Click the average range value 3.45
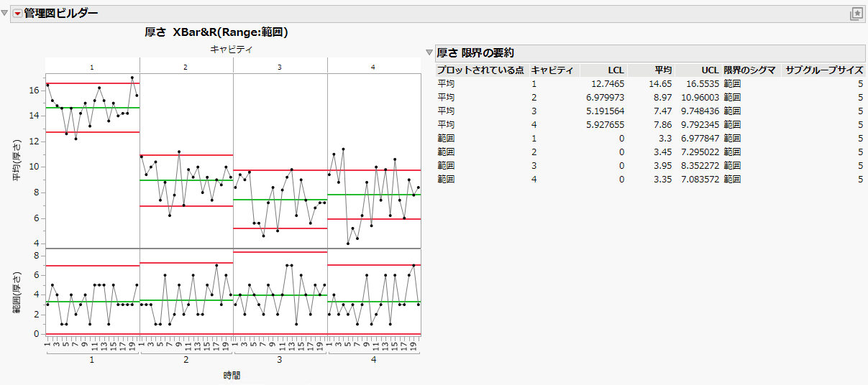Image resolution: width=868 pixels, height=385 pixels. 663,152
